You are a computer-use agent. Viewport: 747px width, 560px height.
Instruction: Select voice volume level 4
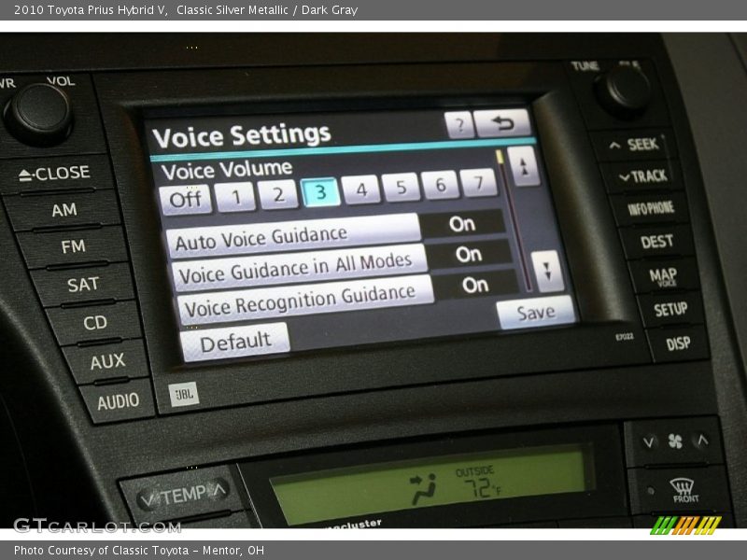[x=361, y=189]
